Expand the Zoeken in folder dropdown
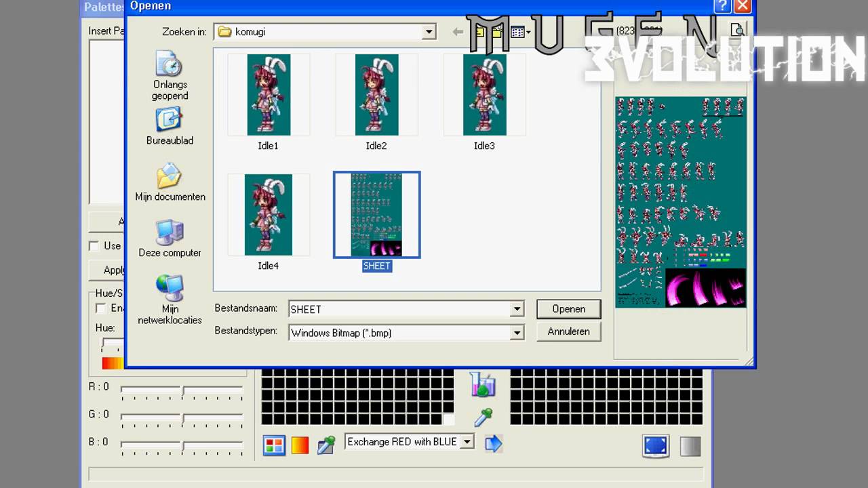The width and height of the screenshot is (868, 488). 429,32
